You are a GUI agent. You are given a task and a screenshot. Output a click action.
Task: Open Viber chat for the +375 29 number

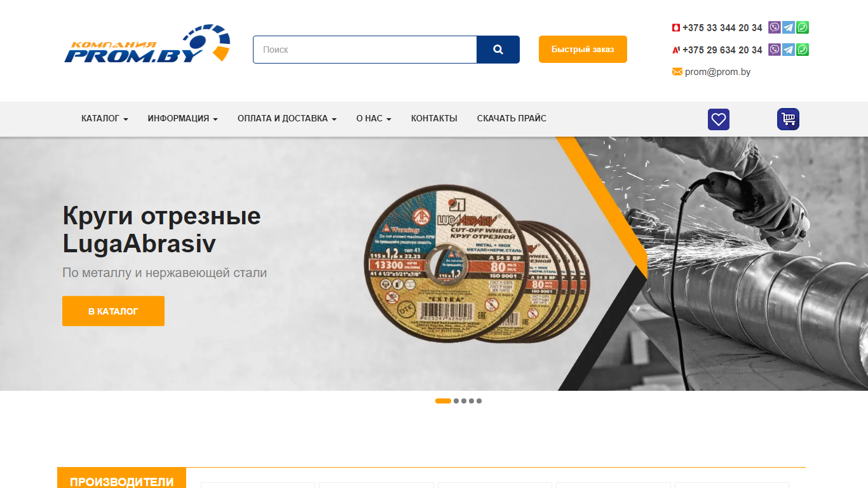(x=774, y=50)
